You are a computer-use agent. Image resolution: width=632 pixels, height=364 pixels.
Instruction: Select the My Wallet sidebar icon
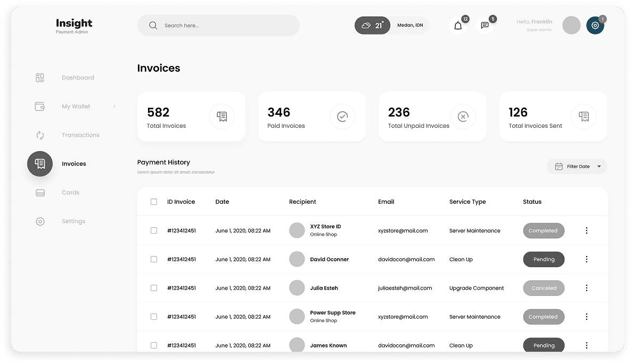point(40,106)
